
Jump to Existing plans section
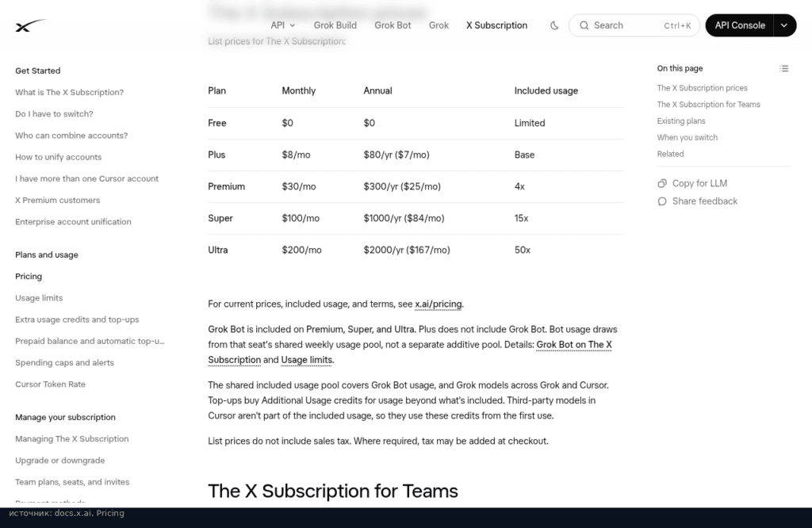point(681,121)
